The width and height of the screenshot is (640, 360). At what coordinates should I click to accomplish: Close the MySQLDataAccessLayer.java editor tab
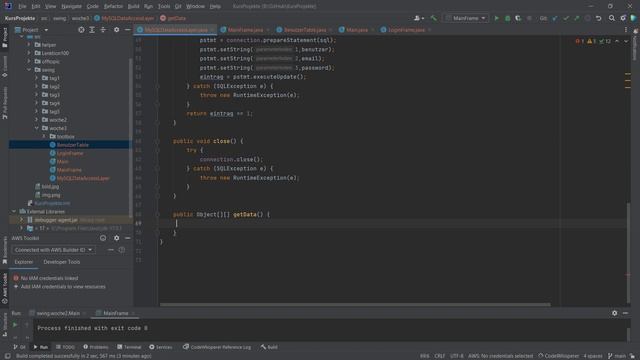click(x=212, y=30)
